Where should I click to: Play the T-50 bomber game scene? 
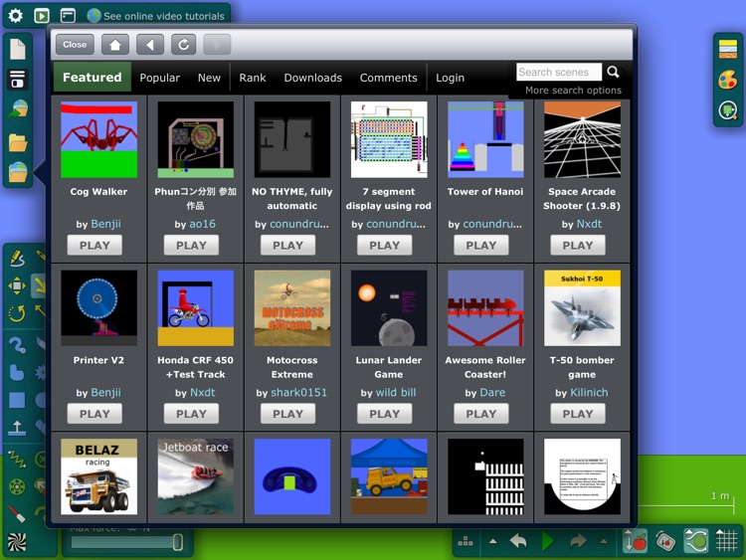coord(578,414)
